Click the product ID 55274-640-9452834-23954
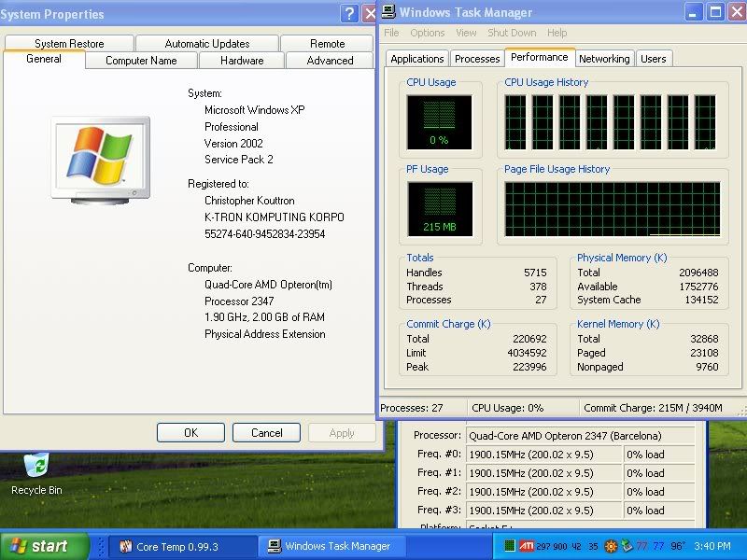 [265, 234]
